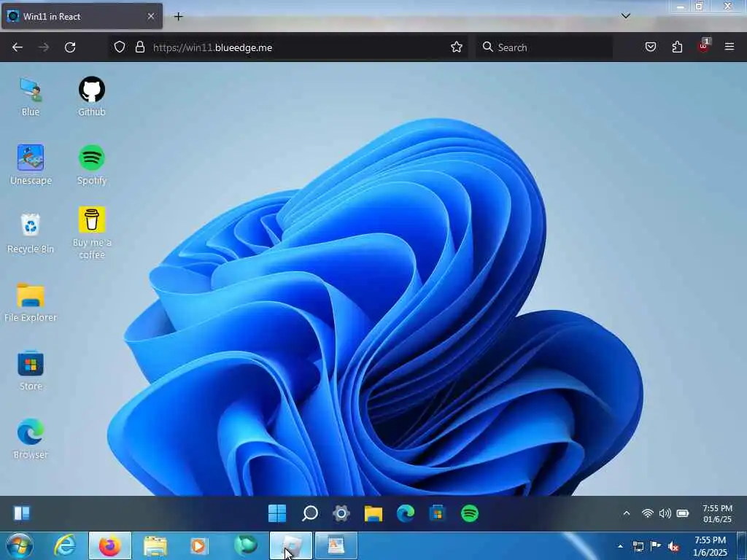Click the Win11 battery tray icon

[683, 513]
